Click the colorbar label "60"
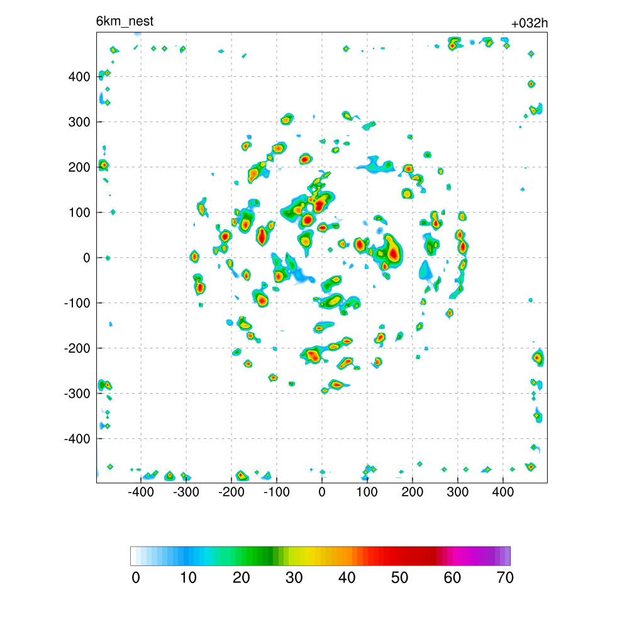The width and height of the screenshot is (644, 644). point(452,578)
